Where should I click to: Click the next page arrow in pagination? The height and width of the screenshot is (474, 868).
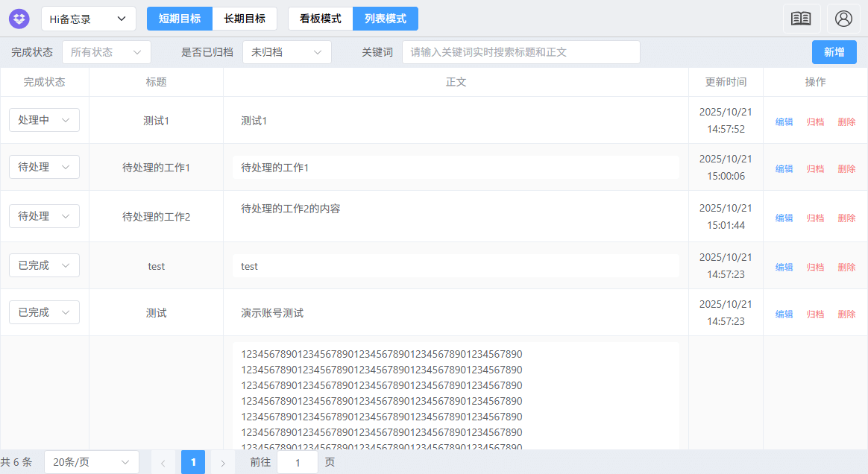[x=223, y=462]
